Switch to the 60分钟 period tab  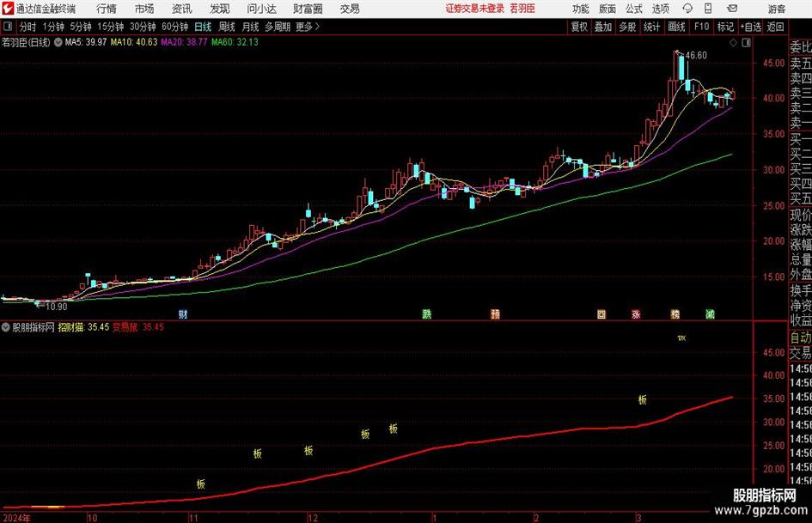[175, 27]
